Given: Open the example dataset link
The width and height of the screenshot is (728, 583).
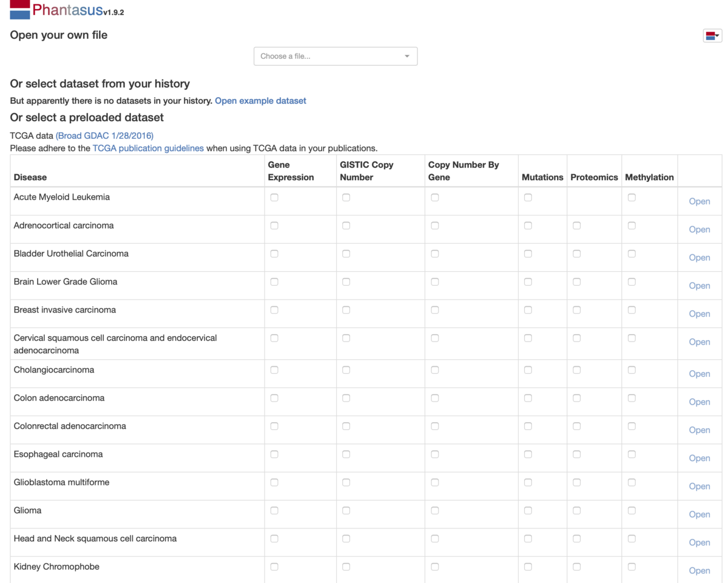Looking at the screenshot, I should (260, 101).
